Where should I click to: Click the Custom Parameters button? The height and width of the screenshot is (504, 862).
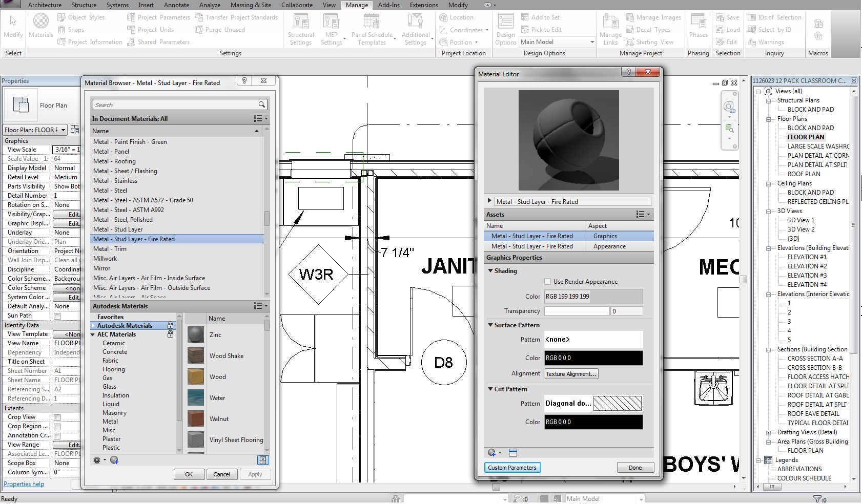(x=512, y=468)
